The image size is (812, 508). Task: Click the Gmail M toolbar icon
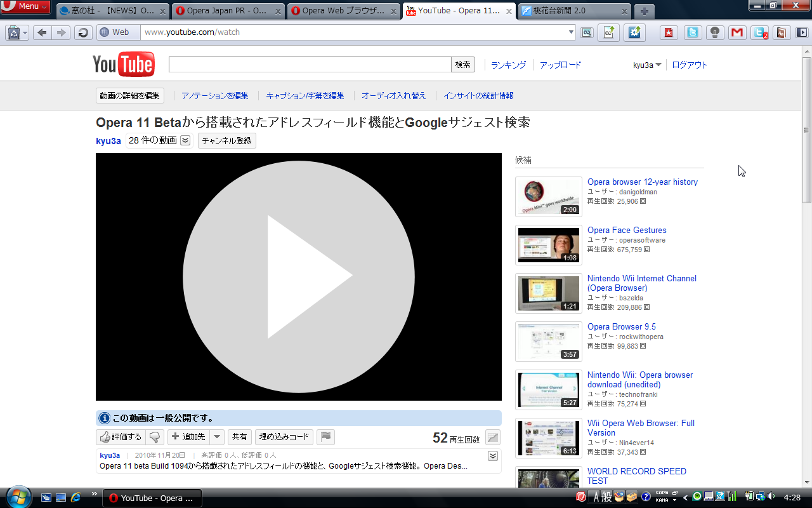pos(737,32)
